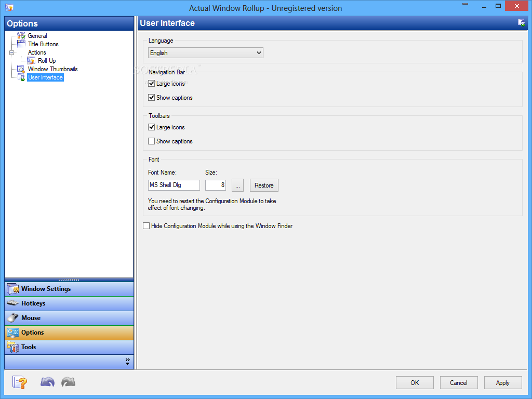Open the Window Settings section
The height and width of the screenshot is (399, 532).
69,289
